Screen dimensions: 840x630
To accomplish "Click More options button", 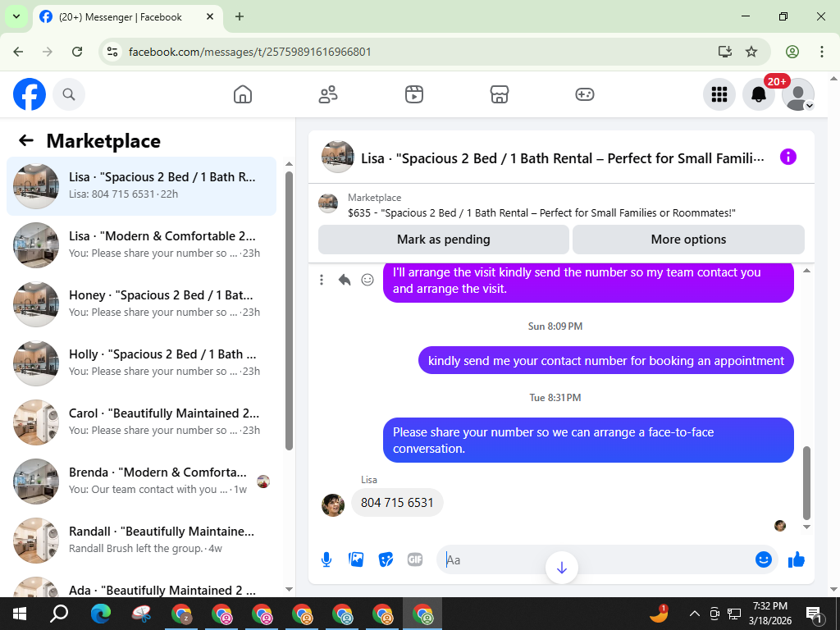I will pos(688,240).
